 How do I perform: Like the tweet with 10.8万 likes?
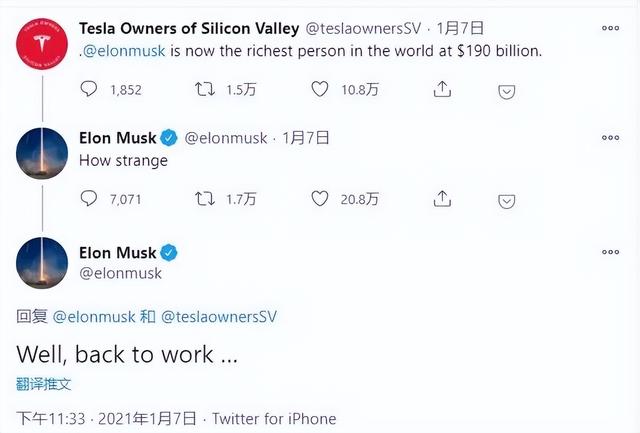point(320,89)
